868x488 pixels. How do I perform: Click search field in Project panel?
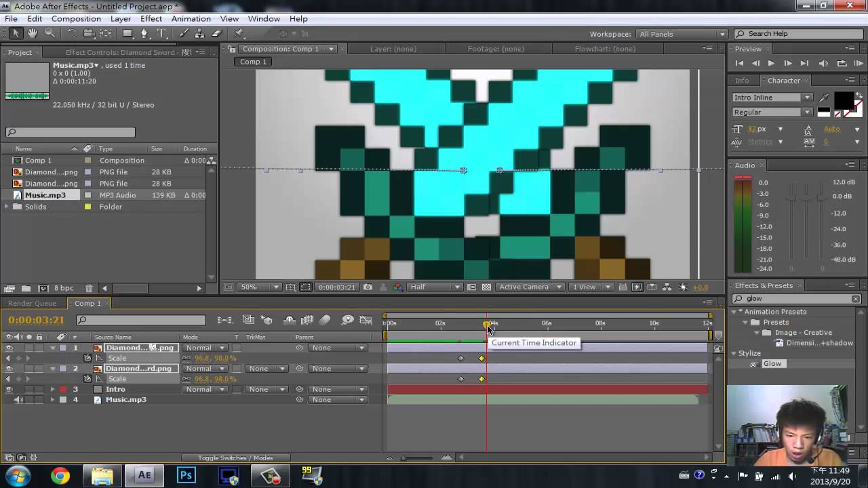[71, 133]
